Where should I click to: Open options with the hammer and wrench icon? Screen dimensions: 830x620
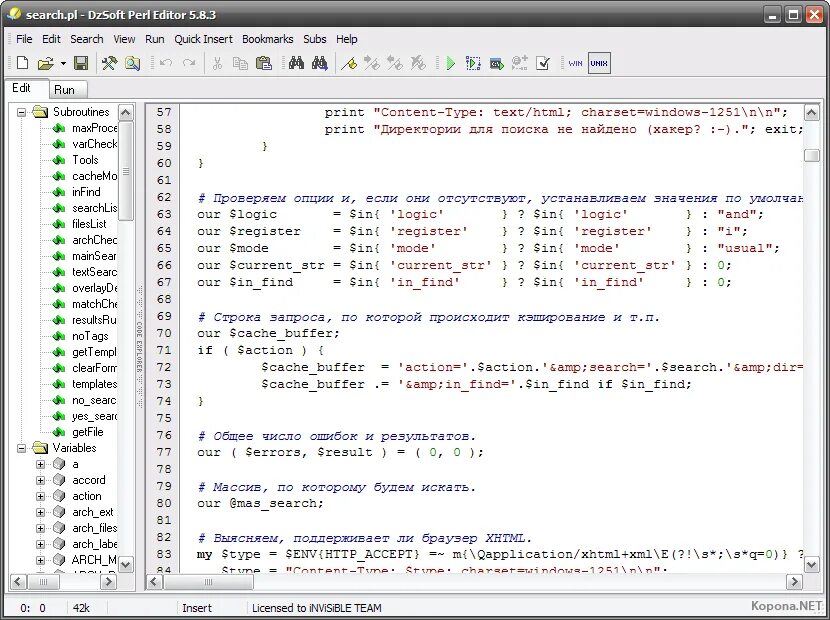[110, 64]
